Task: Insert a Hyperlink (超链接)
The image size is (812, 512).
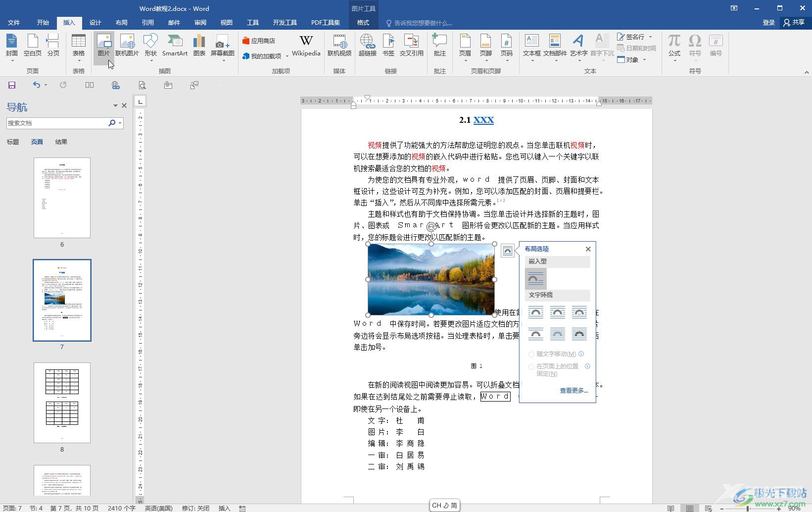Action: (367, 46)
